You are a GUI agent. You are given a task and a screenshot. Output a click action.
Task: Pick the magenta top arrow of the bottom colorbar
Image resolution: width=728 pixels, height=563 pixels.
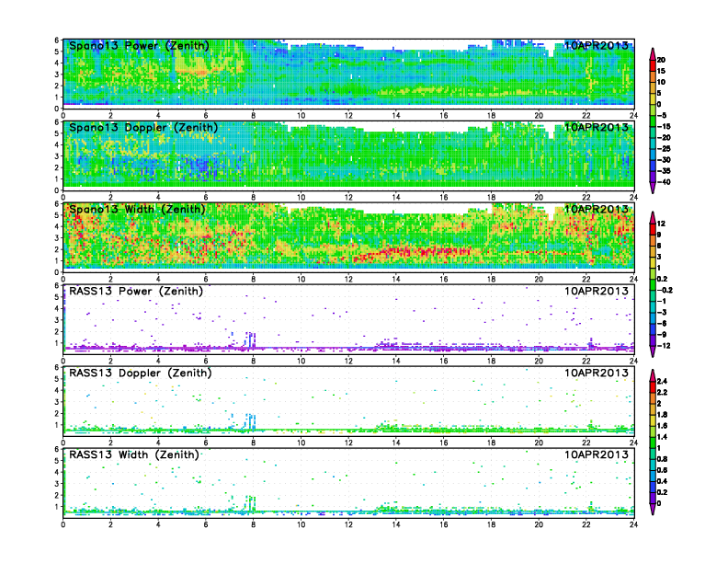click(653, 375)
